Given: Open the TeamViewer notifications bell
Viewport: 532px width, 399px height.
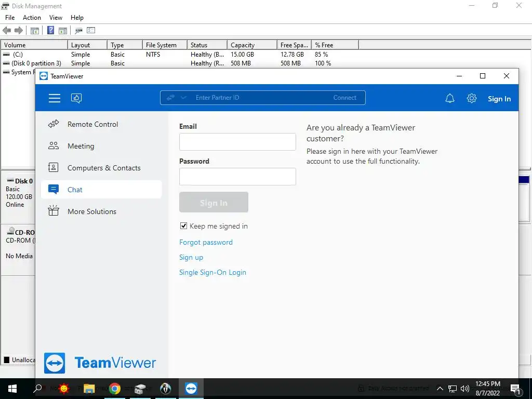Looking at the screenshot, I should click(x=449, y=98).
